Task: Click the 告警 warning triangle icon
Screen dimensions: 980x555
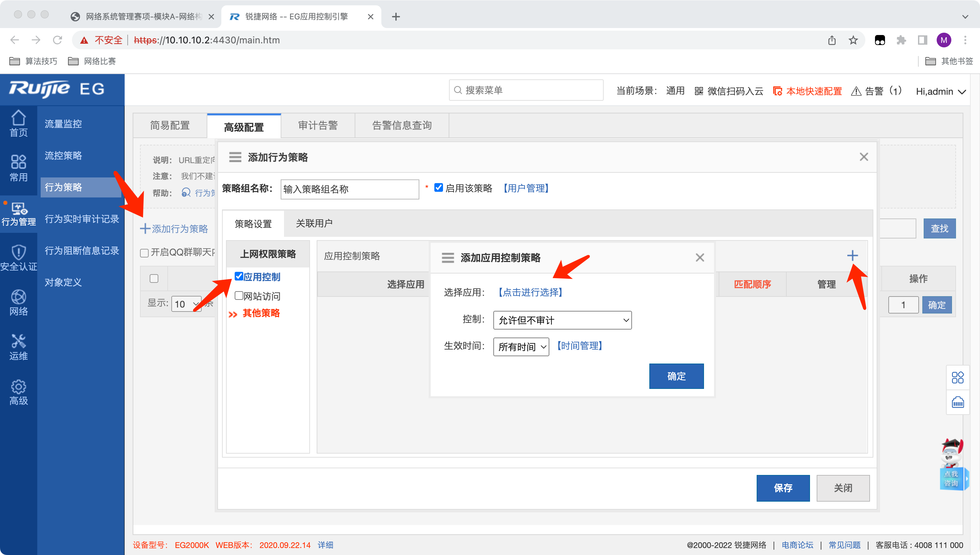Action: pos(856,91)
